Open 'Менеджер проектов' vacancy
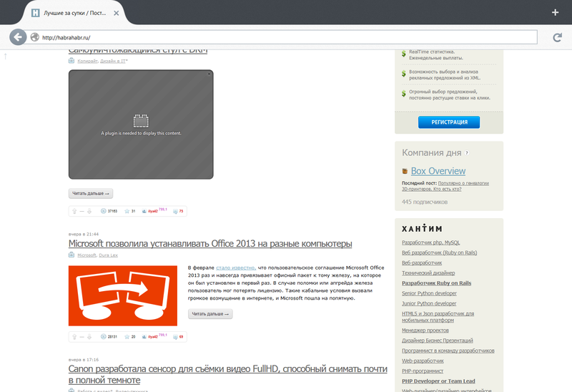 pos(425,330)
